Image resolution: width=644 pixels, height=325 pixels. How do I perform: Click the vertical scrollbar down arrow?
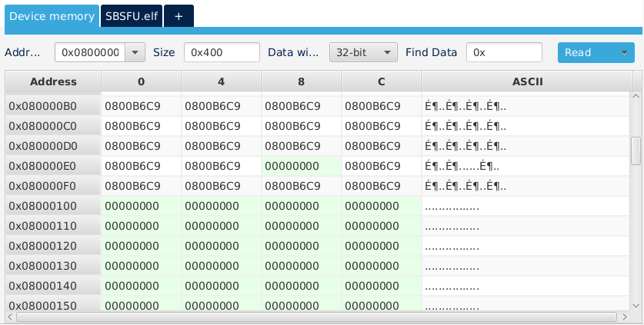pos(636,306)
